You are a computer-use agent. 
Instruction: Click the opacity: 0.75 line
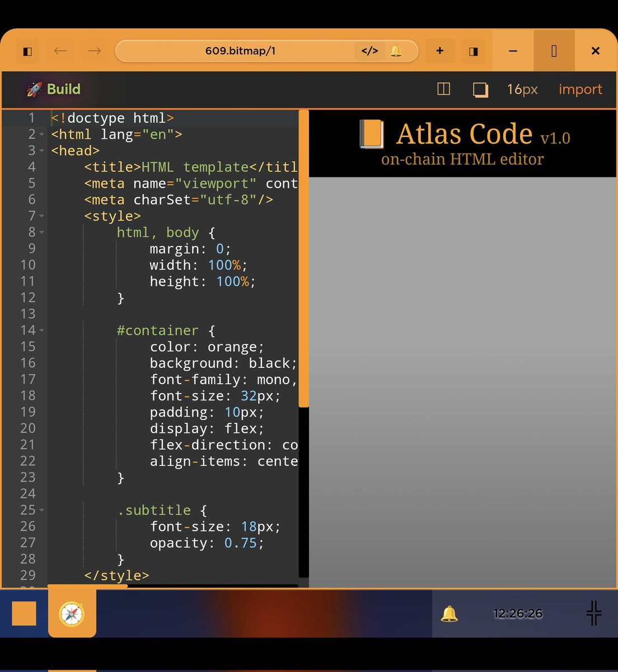tap(207, 543)
